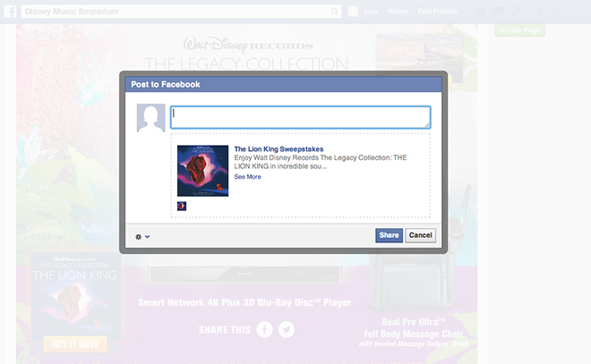Open Jess profile link in the top bar
591x364 pixels.
coord(370,12)
